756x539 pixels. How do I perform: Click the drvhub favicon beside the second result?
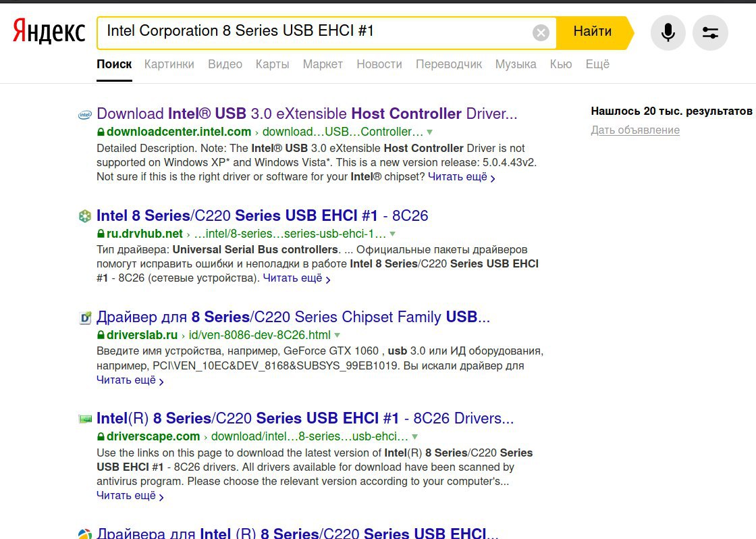tap(85, 216)
